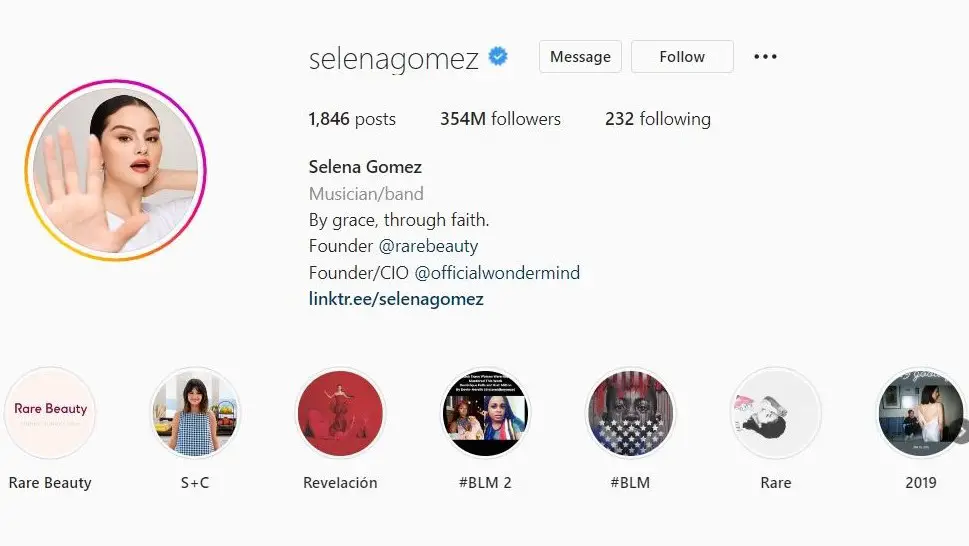969x546 pixels.
Task: Follow the selenagomez account
Action: coord(682,57)
